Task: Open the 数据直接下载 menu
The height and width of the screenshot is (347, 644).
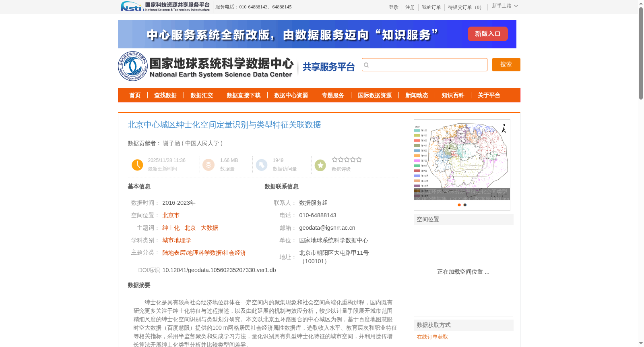Action: pos(244,96)
